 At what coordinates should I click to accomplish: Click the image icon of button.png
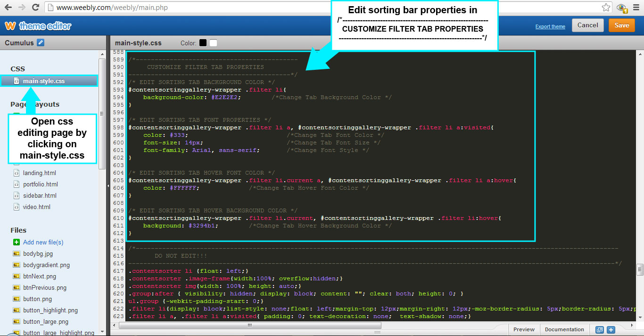(17, 299)
